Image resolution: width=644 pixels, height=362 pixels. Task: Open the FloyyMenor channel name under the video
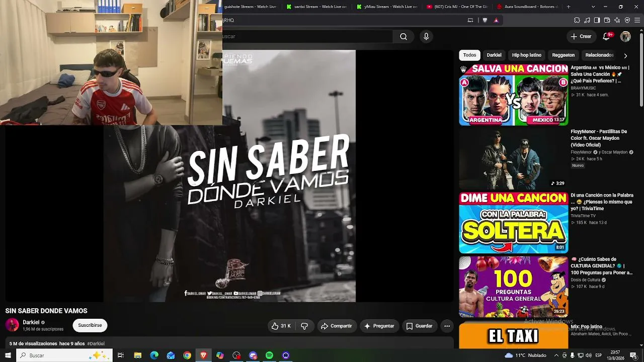[x=581, y=152]
